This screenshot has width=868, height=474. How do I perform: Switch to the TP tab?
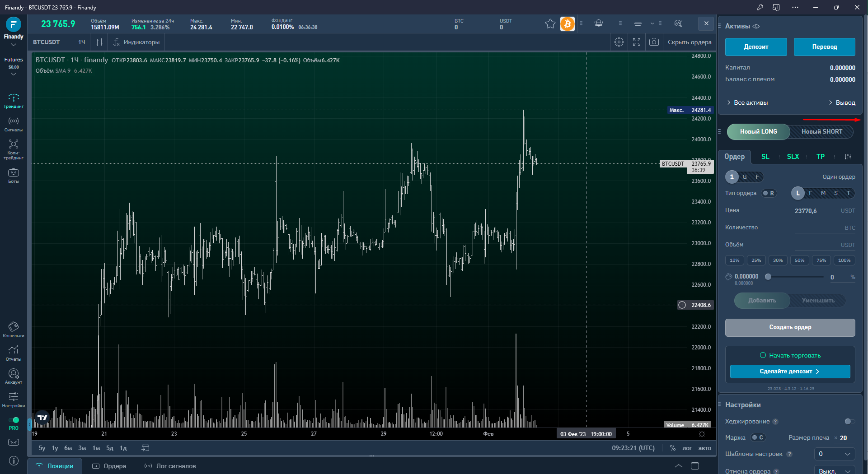coord(821,157)
